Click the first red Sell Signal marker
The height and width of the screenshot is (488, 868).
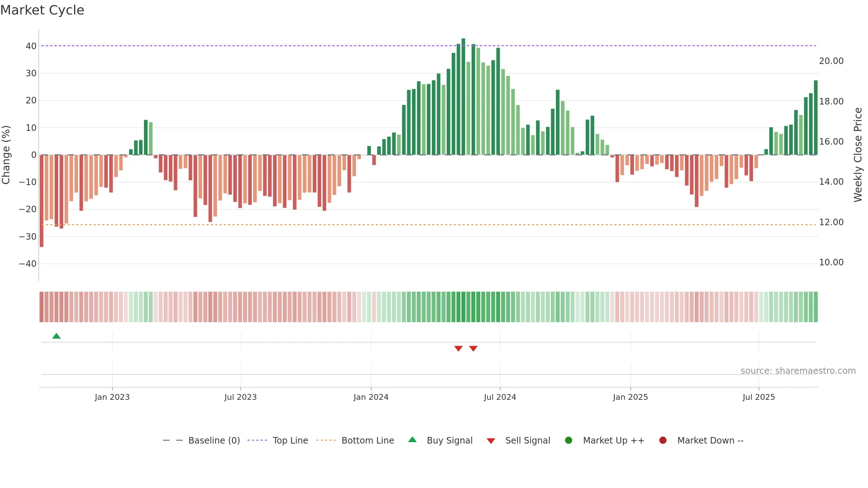point(458,348)
